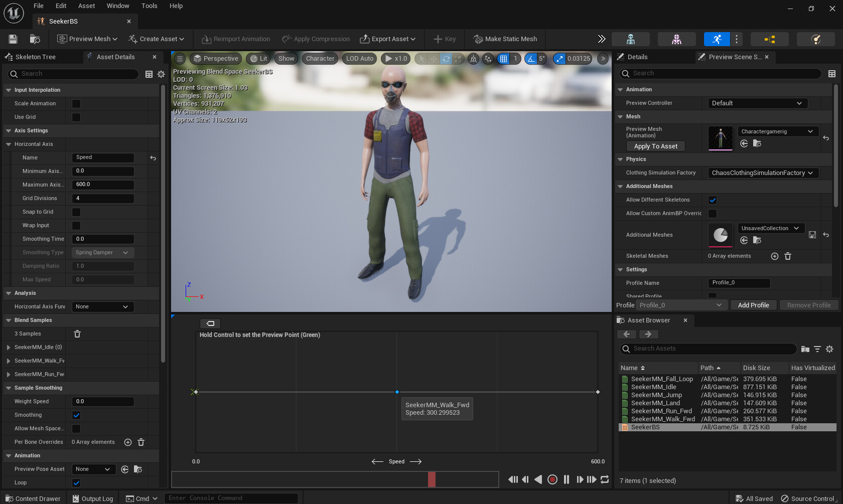Image resolution: width=843 pixels, height=504 pixels.
Task: Switch to the Asset Details tab
Action: (x=115, y=57)
